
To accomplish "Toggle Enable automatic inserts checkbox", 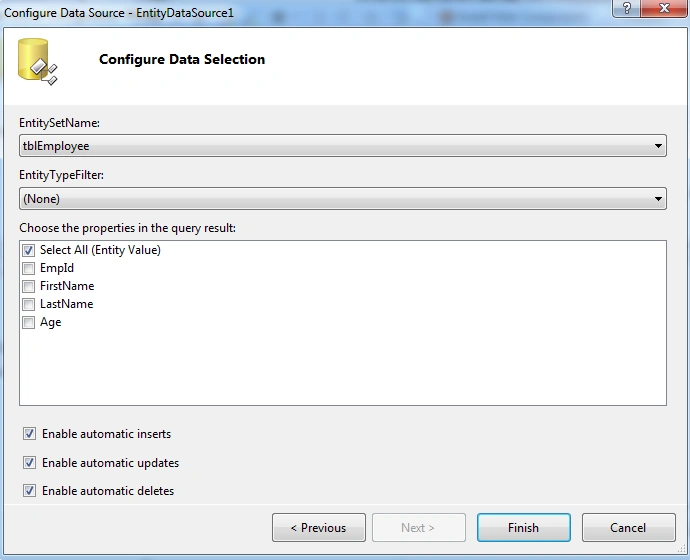I will pyautogui.click(x=29, y=434).
